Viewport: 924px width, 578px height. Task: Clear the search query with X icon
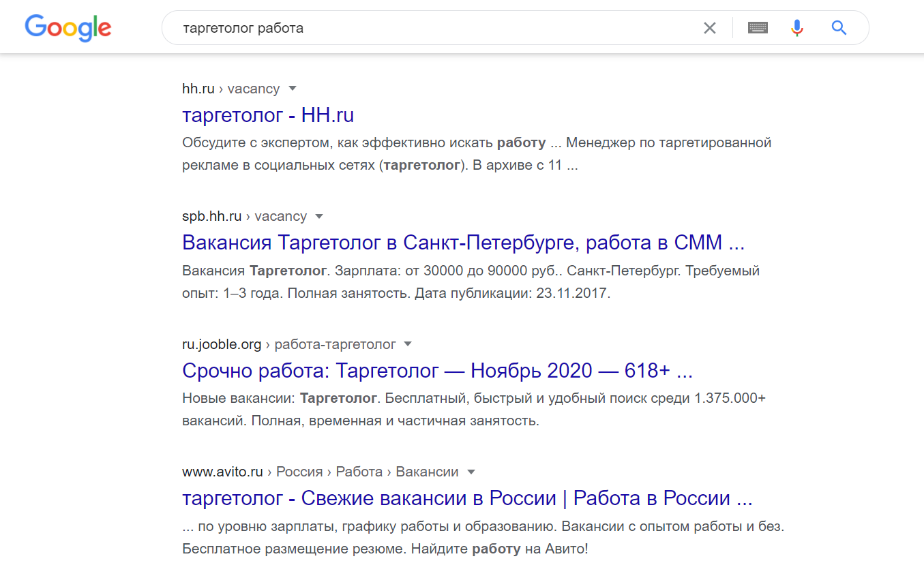(x=710, y=28)
